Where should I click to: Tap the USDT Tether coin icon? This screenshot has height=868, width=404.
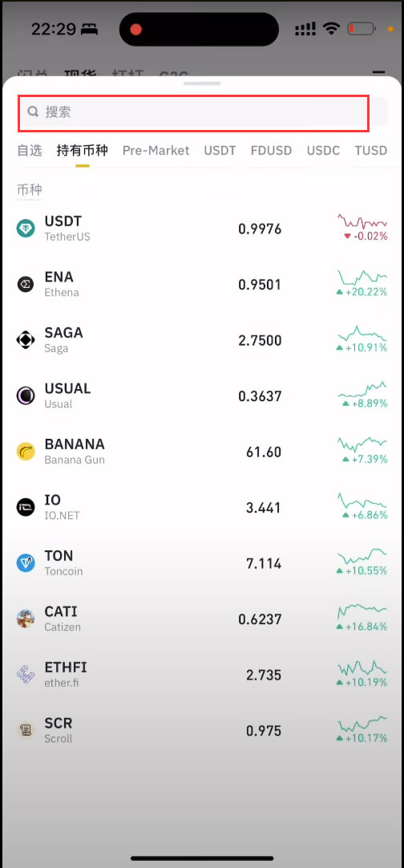click(x=26, y=229)
